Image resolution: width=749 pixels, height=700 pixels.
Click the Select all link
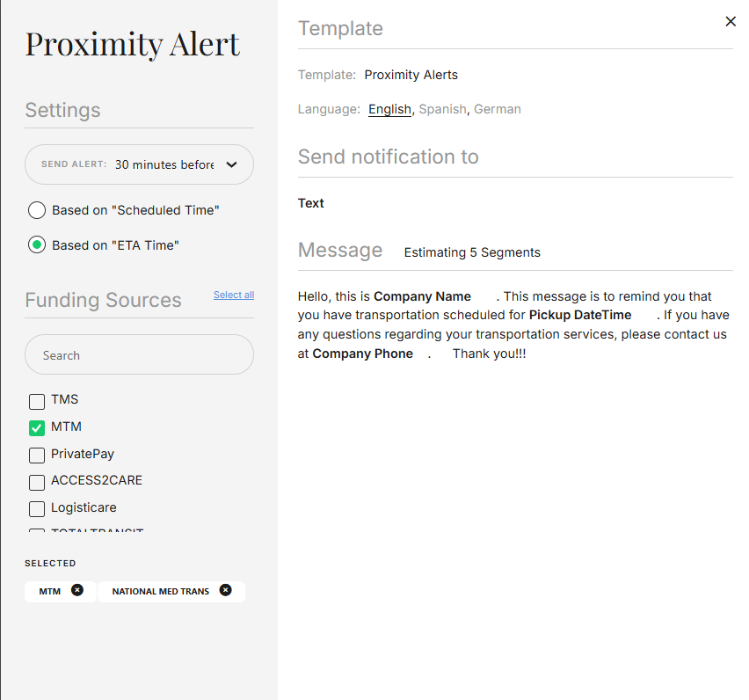(233, 294)
